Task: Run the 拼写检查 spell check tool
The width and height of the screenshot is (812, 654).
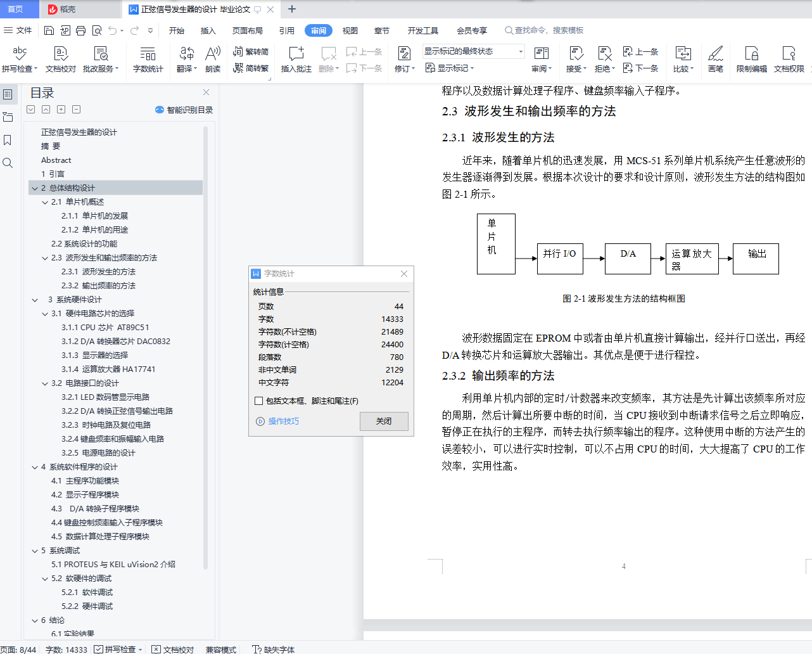Action: tap(19, 60)
